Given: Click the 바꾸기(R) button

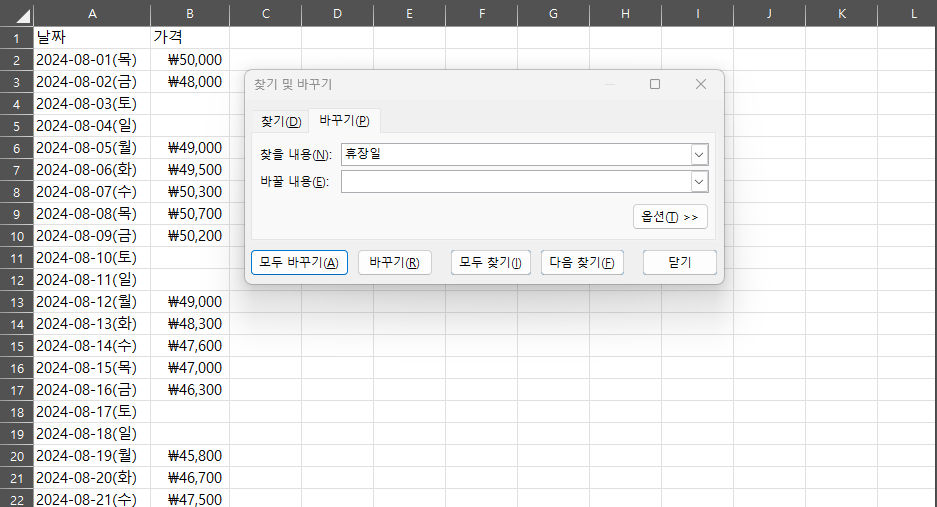Looking at the screenshot, I should point(394,262).
